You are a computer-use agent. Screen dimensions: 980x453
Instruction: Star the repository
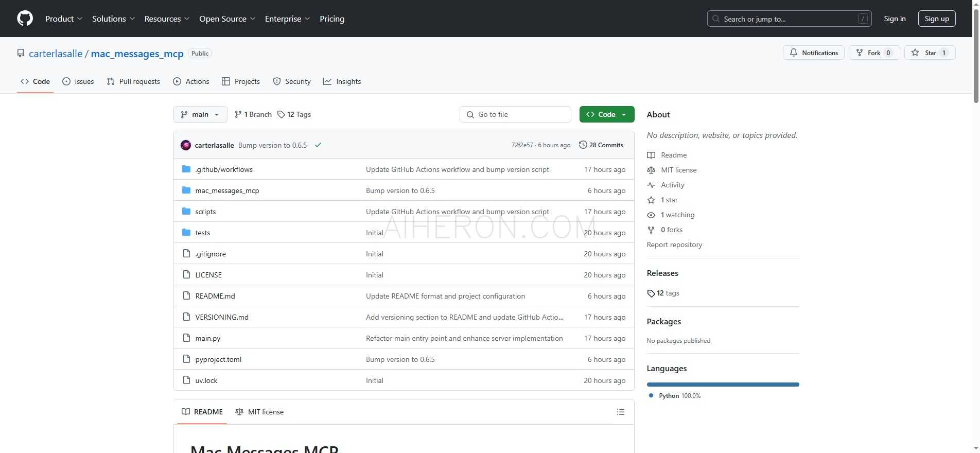[x=930, y=53]
